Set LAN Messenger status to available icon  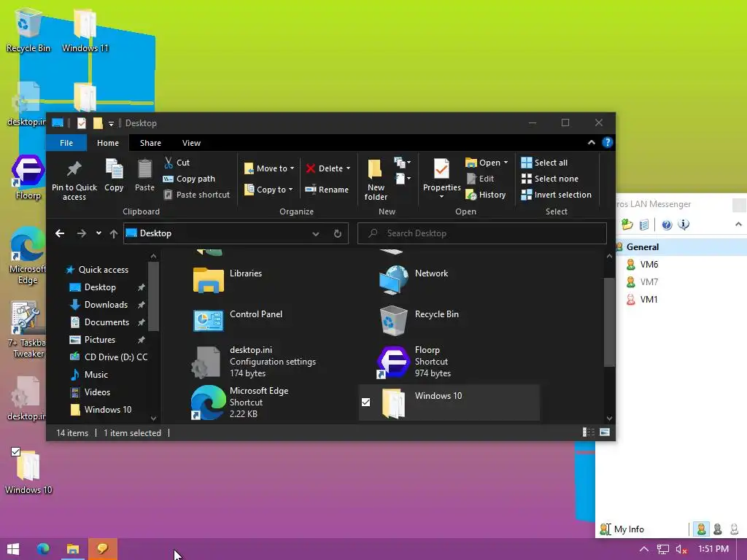701,529
